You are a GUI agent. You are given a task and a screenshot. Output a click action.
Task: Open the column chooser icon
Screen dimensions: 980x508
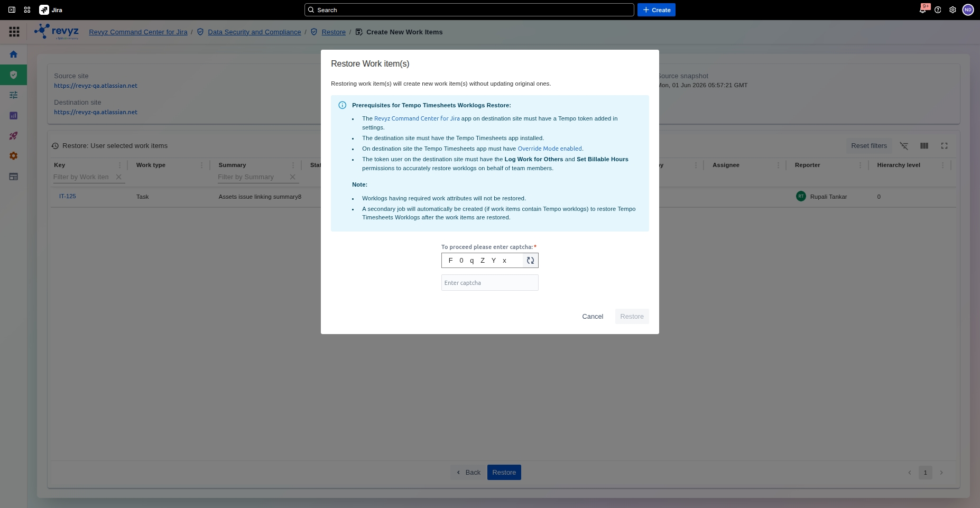[x=924, y=146]
